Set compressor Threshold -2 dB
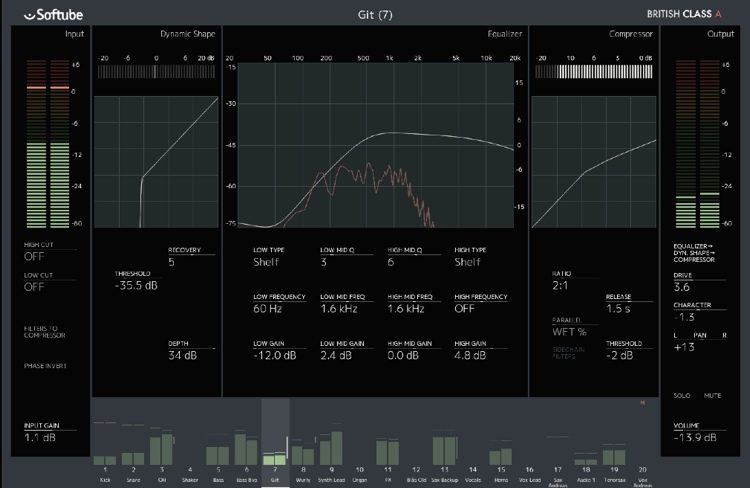The width and height of the screenshot is (750, 488). [x=619, y=355]
